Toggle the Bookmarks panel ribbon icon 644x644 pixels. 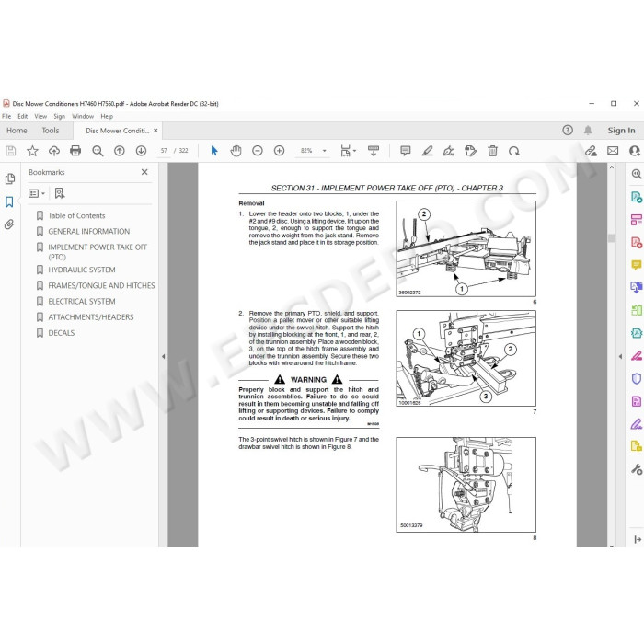click(9, 201)
